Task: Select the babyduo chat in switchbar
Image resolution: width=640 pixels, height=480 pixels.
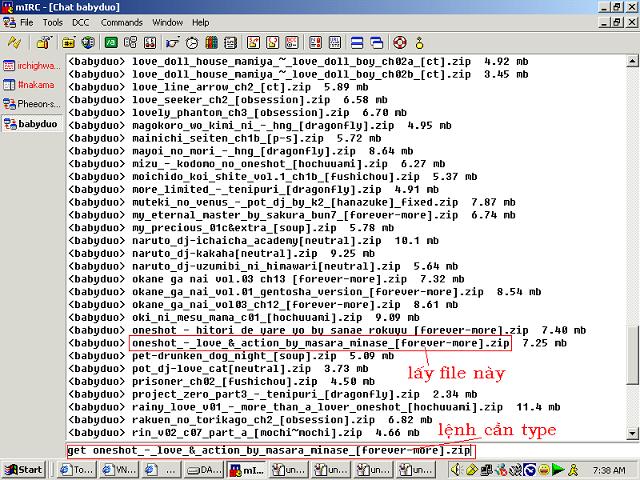Action: (32, 124)
